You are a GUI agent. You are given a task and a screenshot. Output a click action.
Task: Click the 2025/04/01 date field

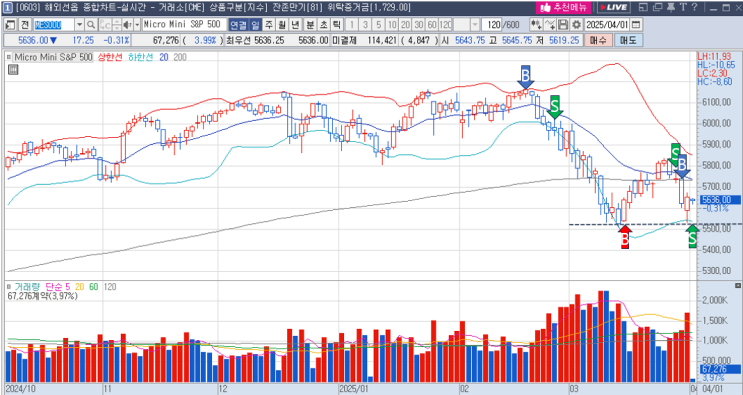[x=607, y=25]
